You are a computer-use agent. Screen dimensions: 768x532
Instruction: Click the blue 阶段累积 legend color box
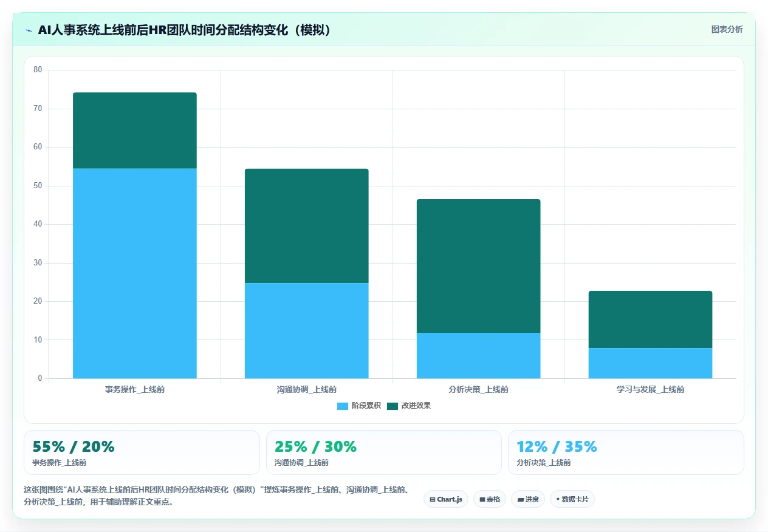tap(343, 406)
